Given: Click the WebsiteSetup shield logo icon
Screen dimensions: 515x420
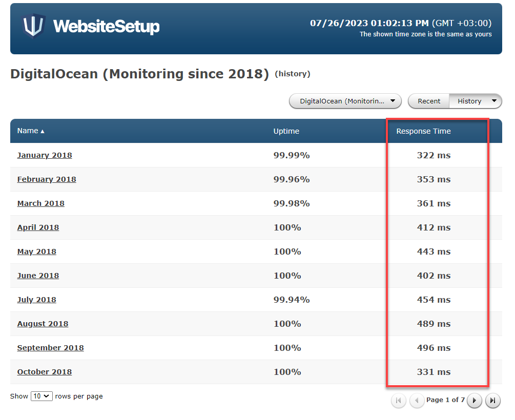Looking at the screenshot, I should pos(34,26).
